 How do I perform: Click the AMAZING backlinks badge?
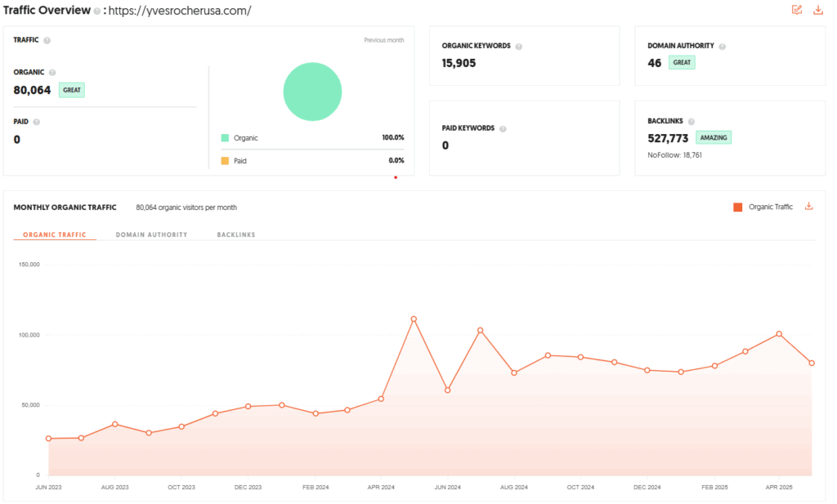click(x=714, y=137)
